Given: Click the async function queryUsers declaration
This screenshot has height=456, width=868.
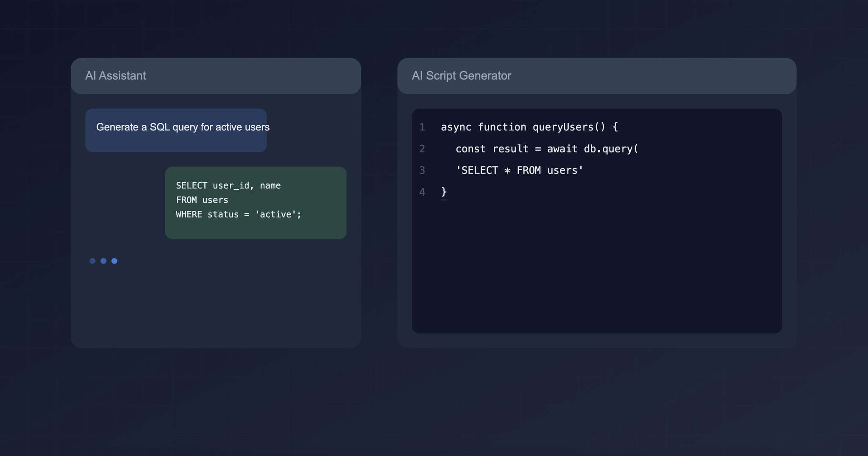Looking at the screenshot, I should pos(529,127).
